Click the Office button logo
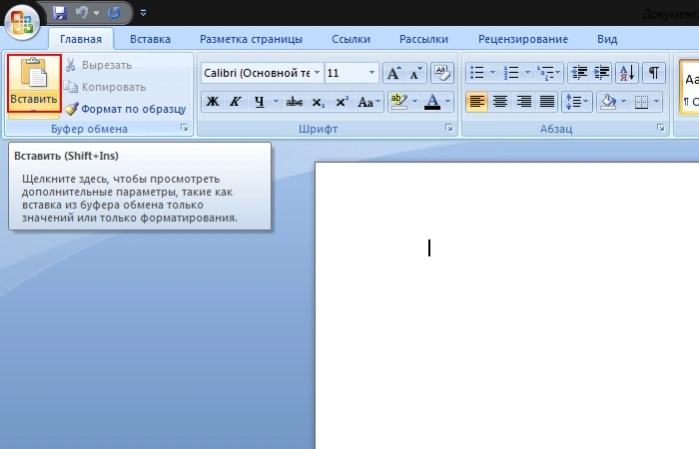This screenshot has width=699, height=449. 21,21
